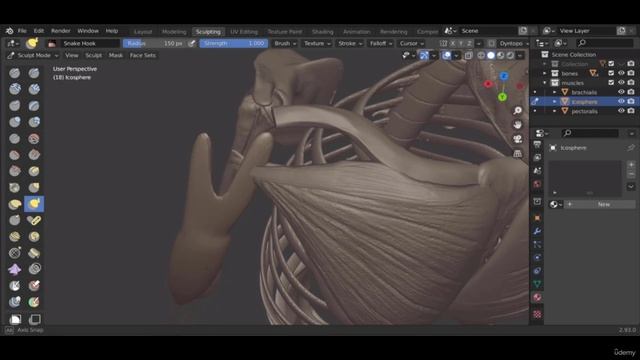Select the Crease brush
Image resolution: width=640 pixels, height=360 pixels.
click(x=15, y=138)
